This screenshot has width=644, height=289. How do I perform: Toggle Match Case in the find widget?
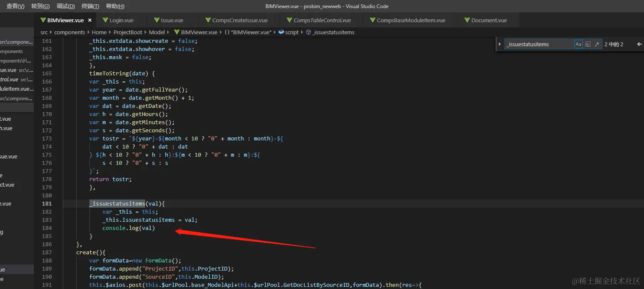578,44
